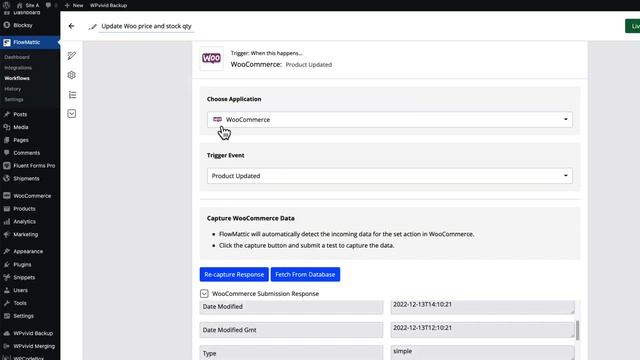Click trigger header 'Product Updated' text
This screenshot has width=640, height=360.
coord(309,64)
